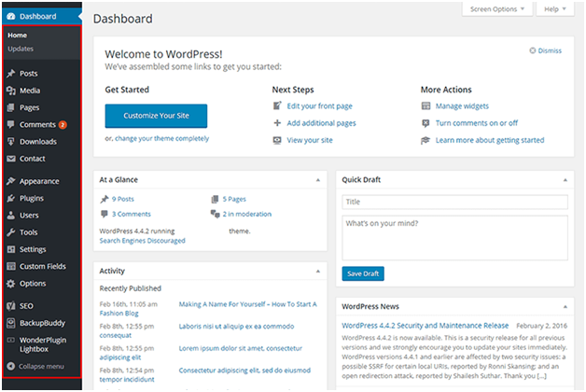Image resolution: width=586 pixels, height=392 pixels.
Task: Click the Options gear icon
Action: [11, 283]
